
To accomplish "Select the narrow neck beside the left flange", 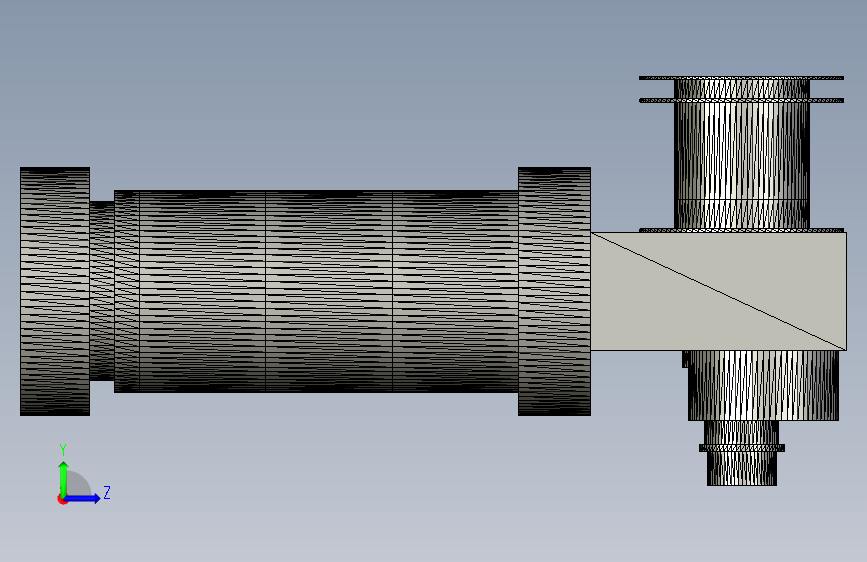I will click(102, 291).
